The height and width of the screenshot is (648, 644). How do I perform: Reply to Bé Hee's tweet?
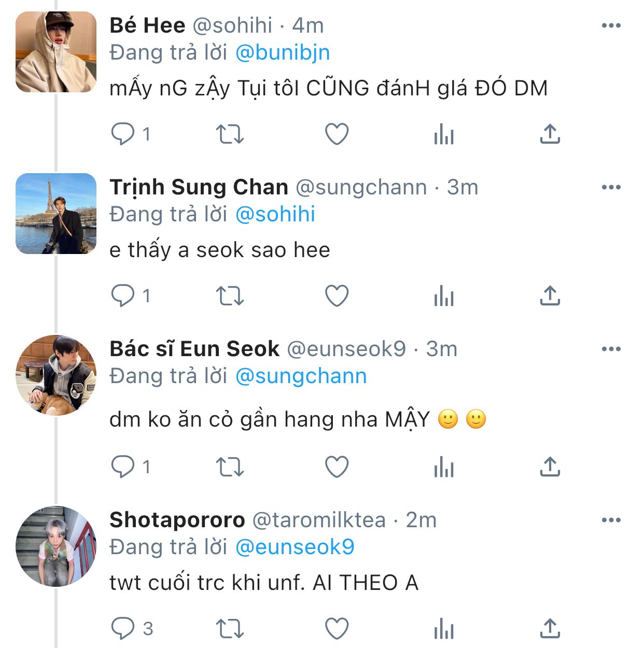pos(123,134)
